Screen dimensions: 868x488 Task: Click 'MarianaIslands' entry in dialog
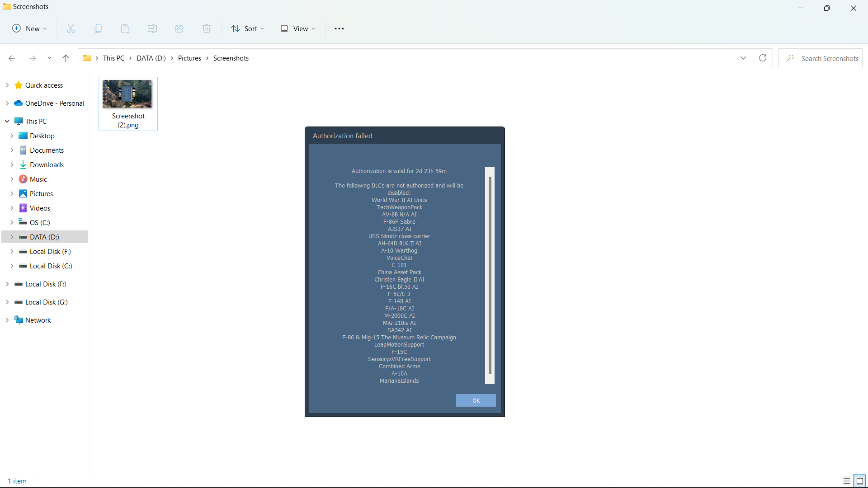coord(399,381)
